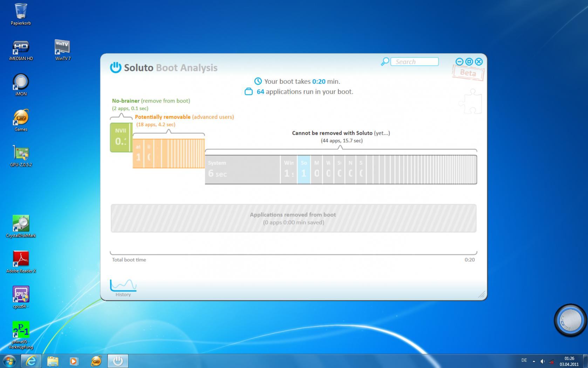588x368 pixels.
Task: Open the Papierkorb recycle bin icon
Action: (21, 14)
